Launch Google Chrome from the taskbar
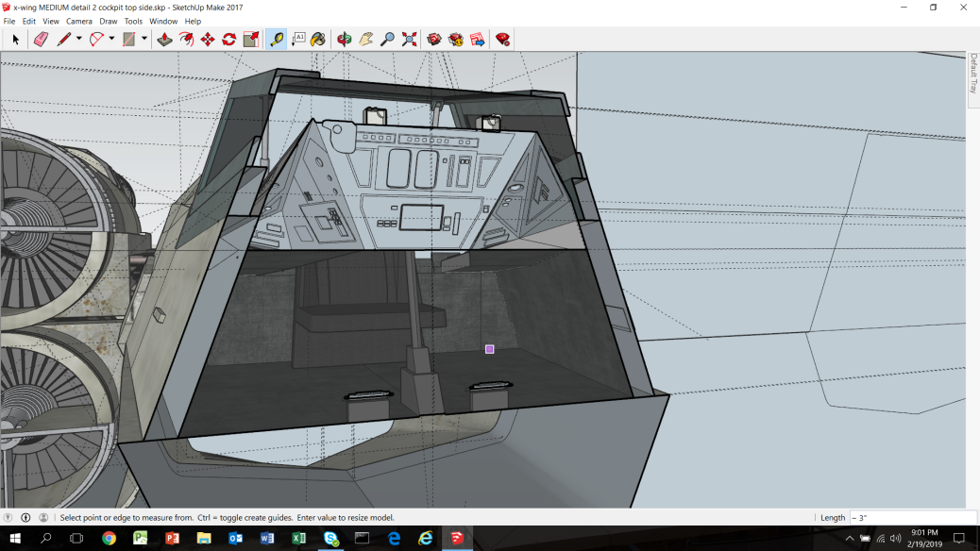 [x=109, y=538]
